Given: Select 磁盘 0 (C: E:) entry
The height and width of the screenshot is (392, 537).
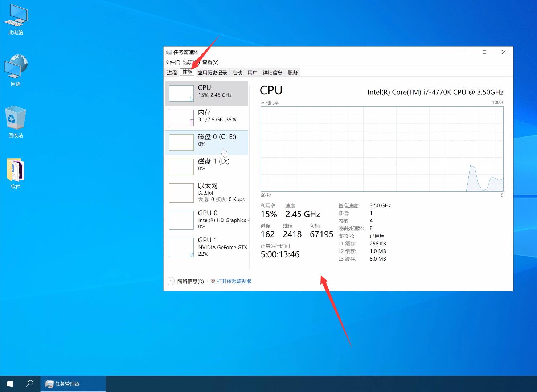Looking at the screenshot, I should [x=206, y=143].
